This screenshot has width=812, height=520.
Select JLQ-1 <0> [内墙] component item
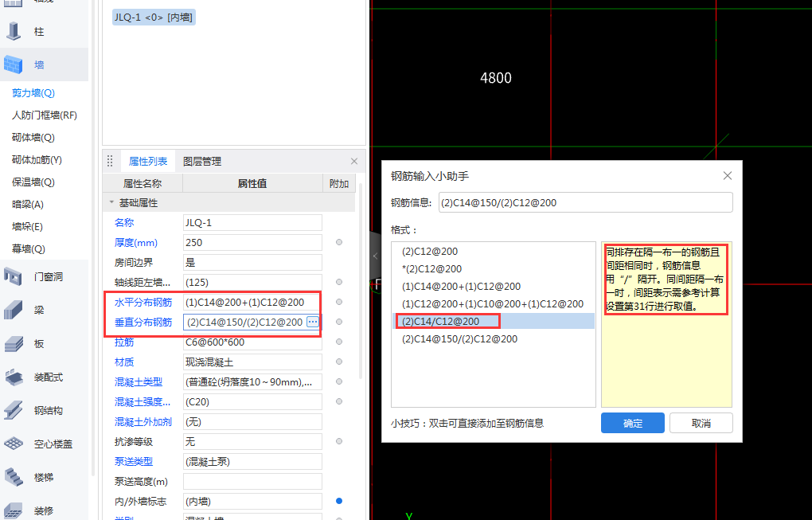[x=154, y=17]
